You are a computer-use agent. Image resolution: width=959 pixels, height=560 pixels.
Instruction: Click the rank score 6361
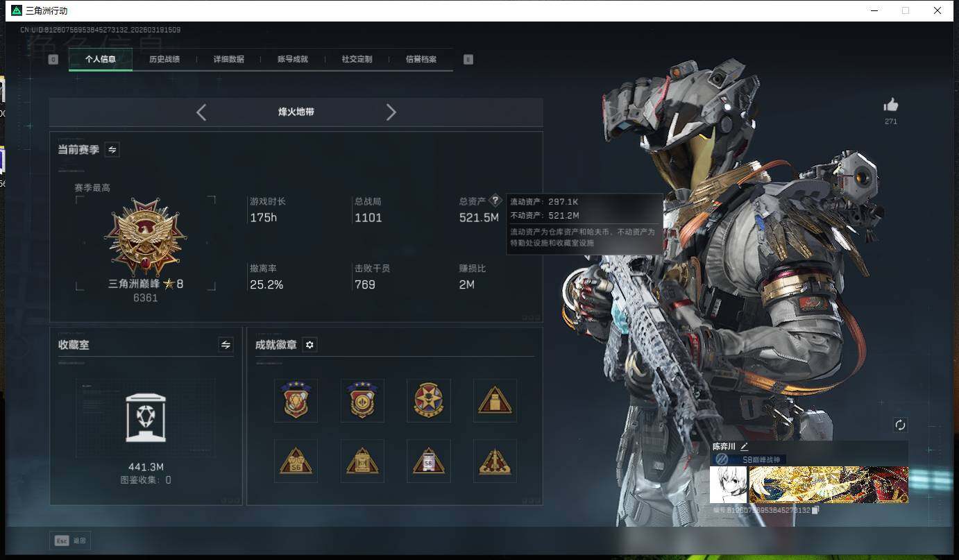(x=146, y=298)
